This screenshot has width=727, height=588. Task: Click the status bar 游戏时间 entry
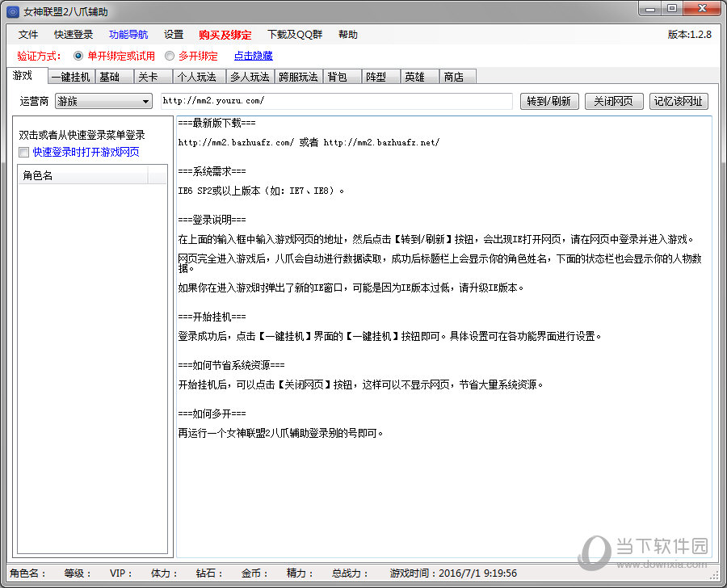(453, 573)
